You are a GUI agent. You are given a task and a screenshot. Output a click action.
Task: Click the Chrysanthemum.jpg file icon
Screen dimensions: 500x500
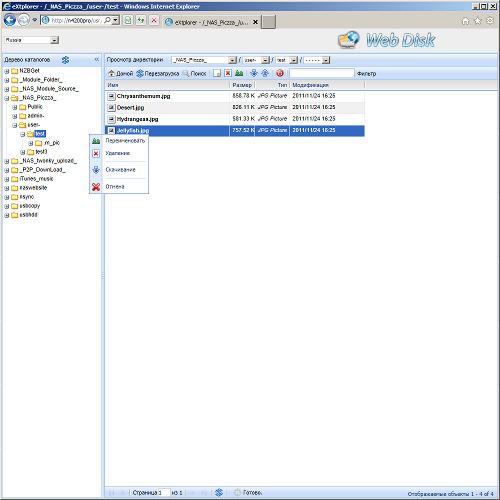pyautogui.click(x=111, y=96)
